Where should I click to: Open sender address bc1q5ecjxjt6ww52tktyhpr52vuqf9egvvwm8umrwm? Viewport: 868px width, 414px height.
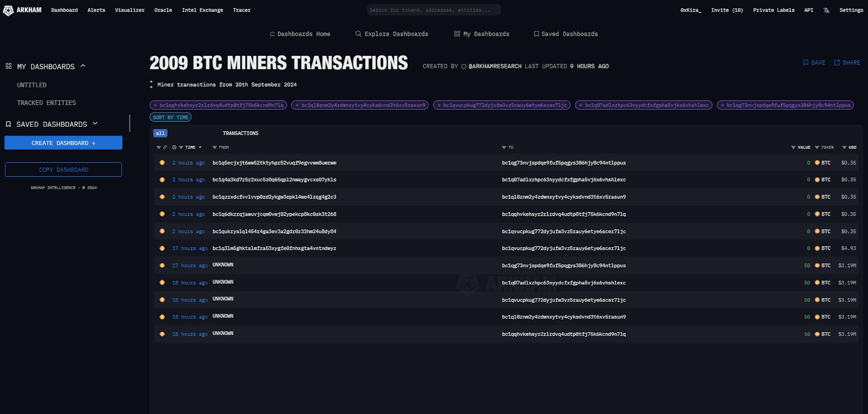tap(274, 163)
